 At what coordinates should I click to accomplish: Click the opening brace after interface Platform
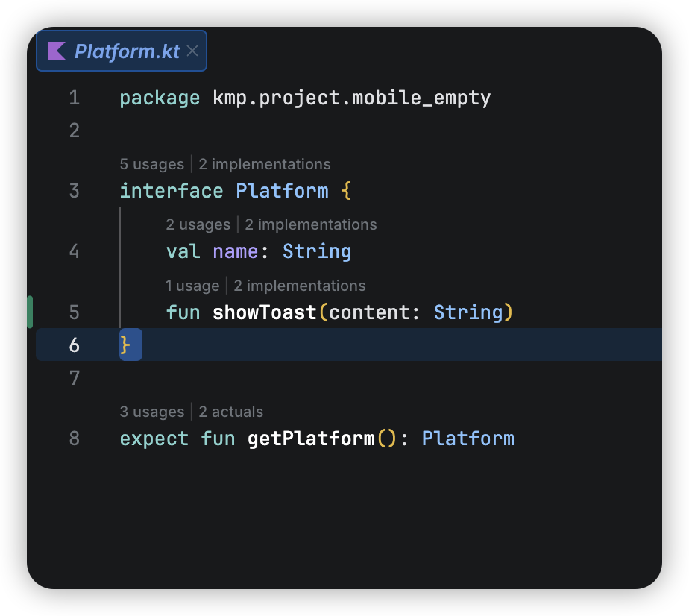[345, 191]
